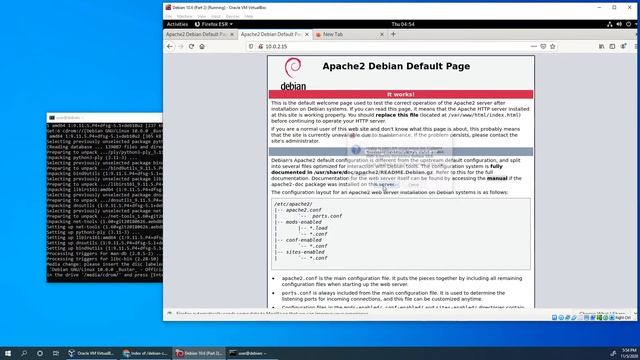Screen dimensions: 640x360
Task: Open a new tab with the plus button
Action: [x=393, y=34]
